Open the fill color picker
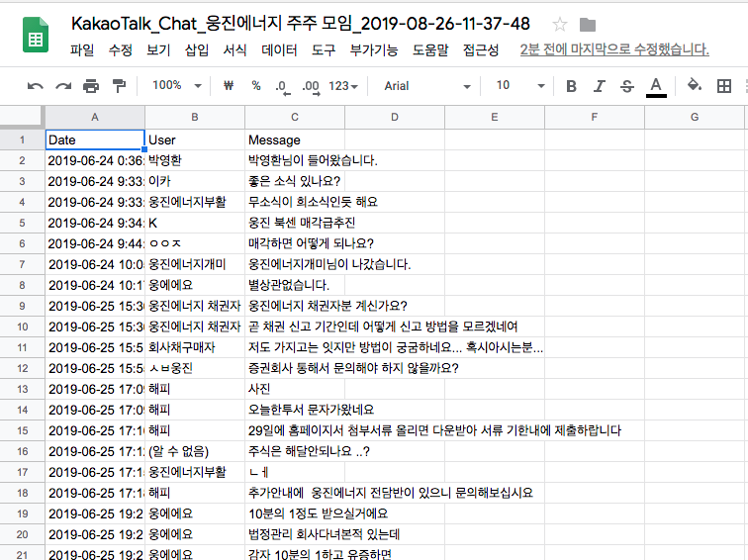Screen dimensions: 748x560 pyautogui.click(x=695, y=86)
